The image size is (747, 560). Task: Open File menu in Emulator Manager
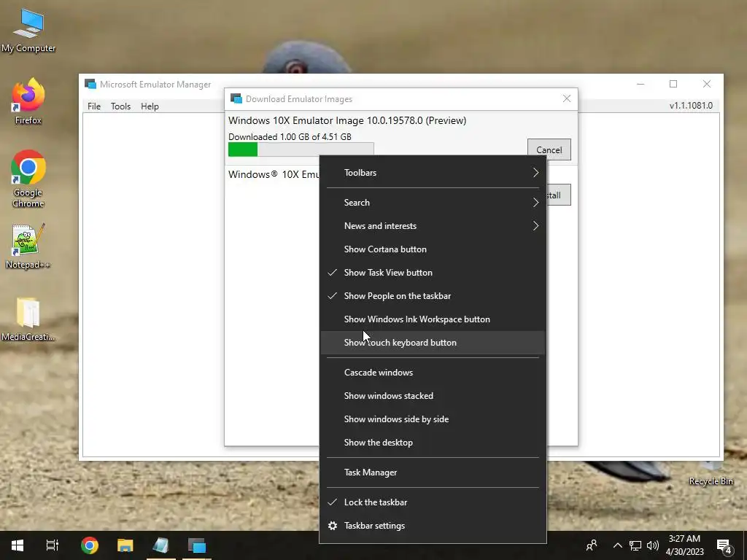point(94,106)
